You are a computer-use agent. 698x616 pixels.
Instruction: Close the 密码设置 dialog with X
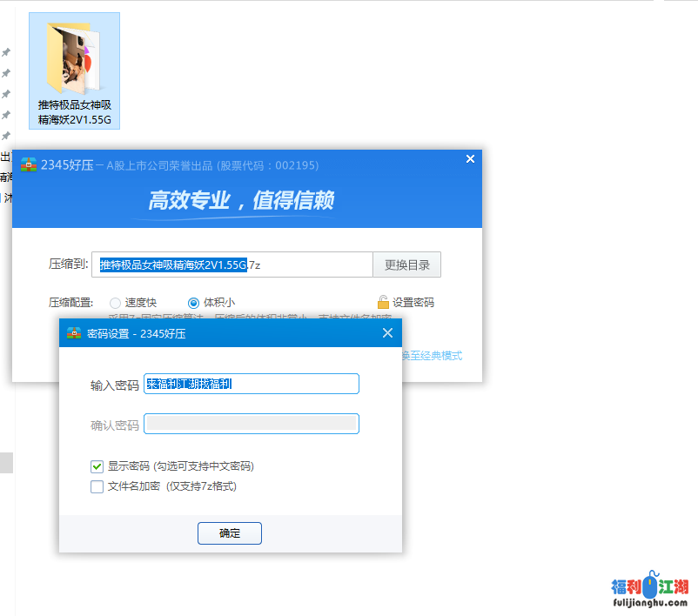pos(388,333)
